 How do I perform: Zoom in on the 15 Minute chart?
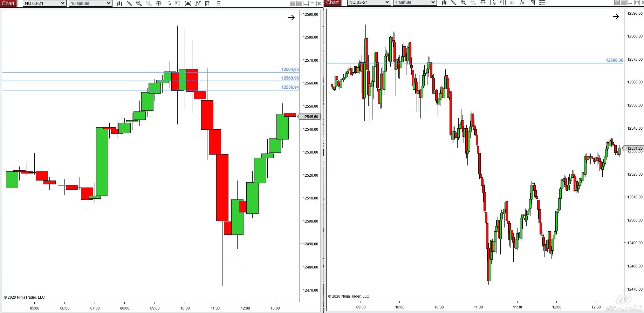click(x=139, y=4)
